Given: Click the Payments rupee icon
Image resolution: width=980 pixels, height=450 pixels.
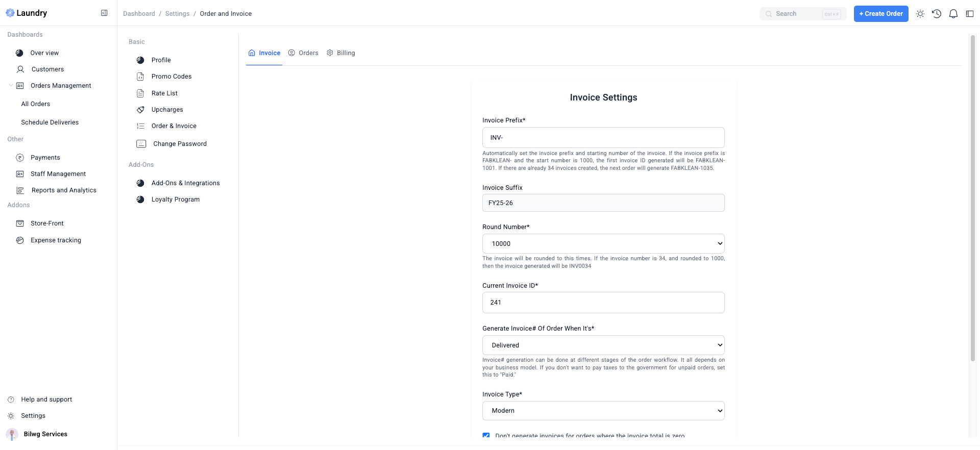Looking at the screenshot, I should (20, 158).
